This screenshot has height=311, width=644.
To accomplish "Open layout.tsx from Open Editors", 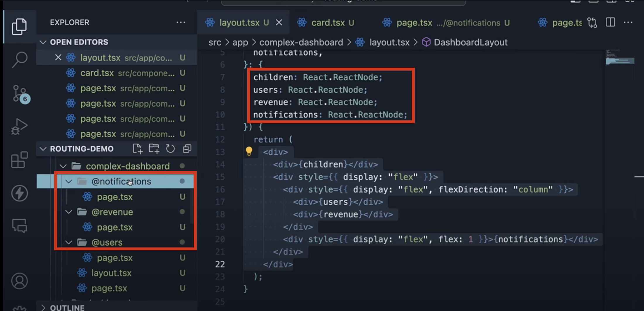I will [117, 58].
